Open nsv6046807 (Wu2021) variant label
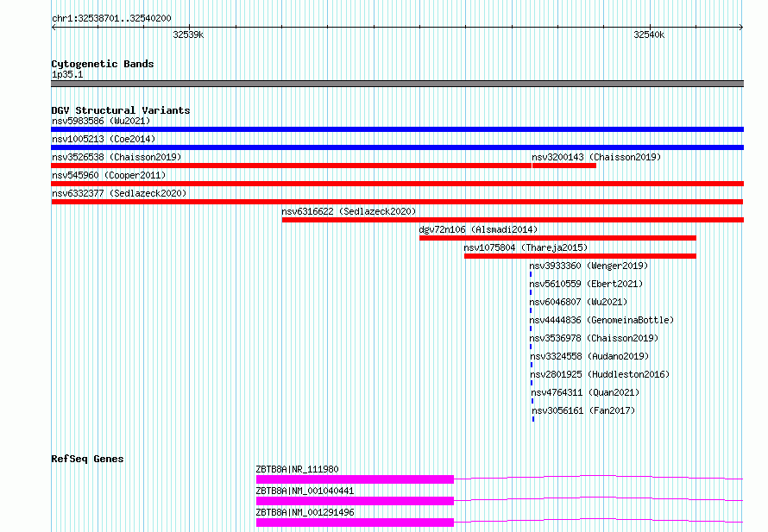The width and height of the screenshot is (768, 532). (578, 302)
